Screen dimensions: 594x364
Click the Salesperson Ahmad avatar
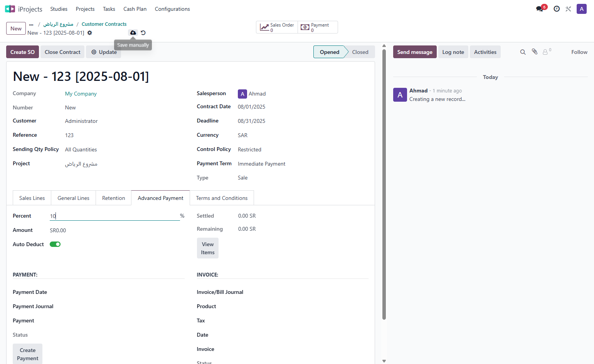coord(242,94)
